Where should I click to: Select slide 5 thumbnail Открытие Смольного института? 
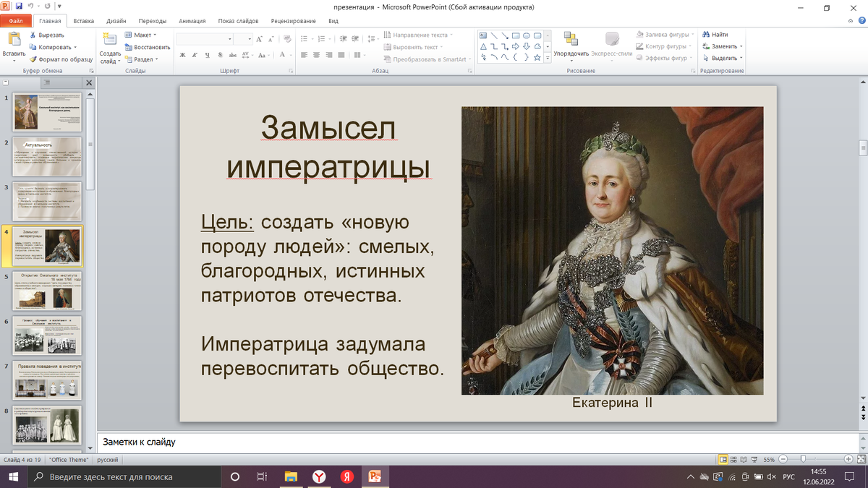(x=48, y=290)
